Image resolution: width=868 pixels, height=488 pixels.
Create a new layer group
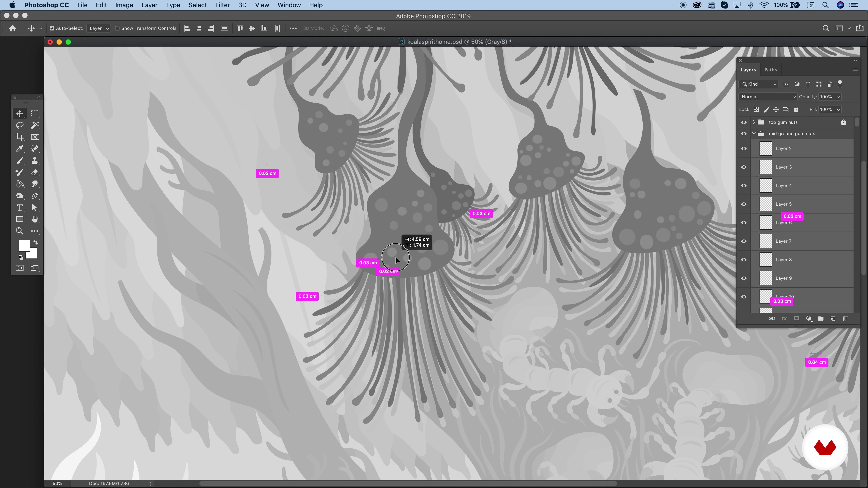click(x=821, y=319)
